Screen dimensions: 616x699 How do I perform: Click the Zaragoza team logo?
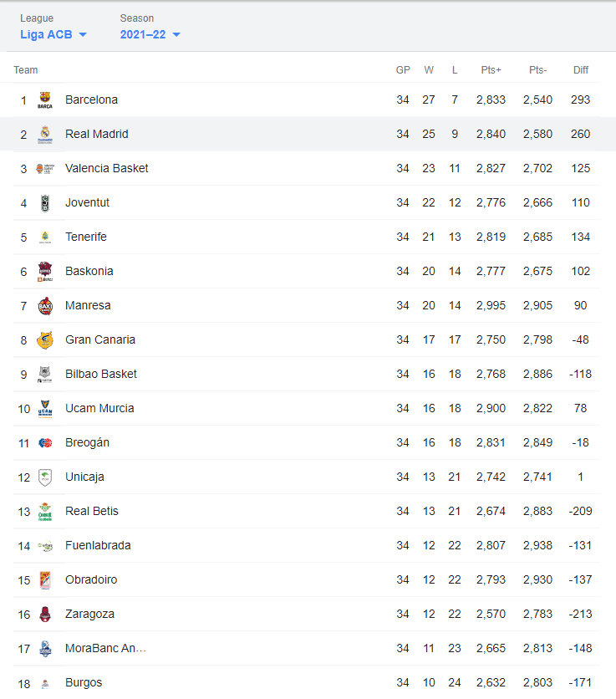tap(45, 615)
